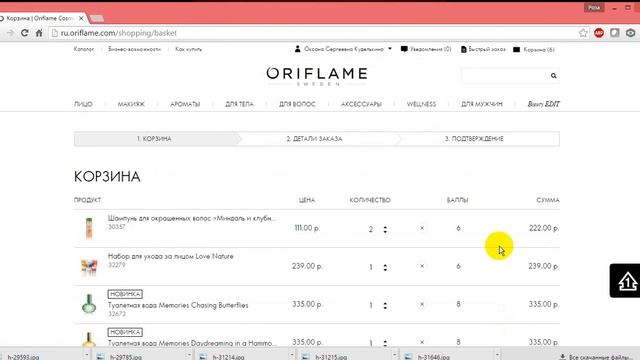
Task: Open Набор для ухода за лицом Love Nature
Action: pos(171,256)
